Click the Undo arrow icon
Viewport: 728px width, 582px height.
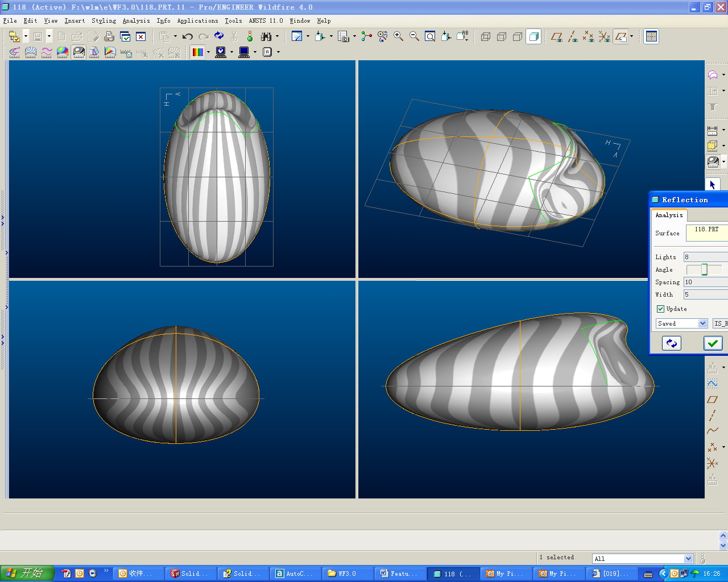click(x=187, y=36)
